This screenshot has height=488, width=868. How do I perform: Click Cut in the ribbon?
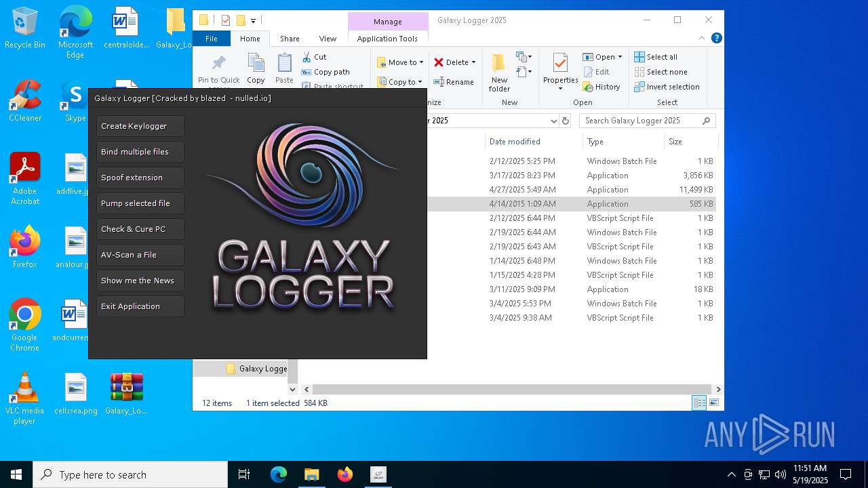pyautogui.click(x=314, y=57)
